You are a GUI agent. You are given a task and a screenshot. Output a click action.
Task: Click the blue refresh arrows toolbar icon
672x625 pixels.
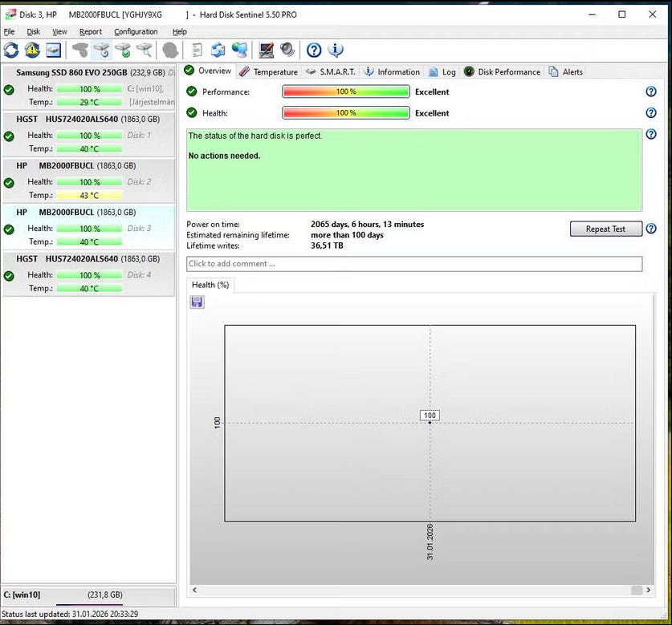pos(11,51)
